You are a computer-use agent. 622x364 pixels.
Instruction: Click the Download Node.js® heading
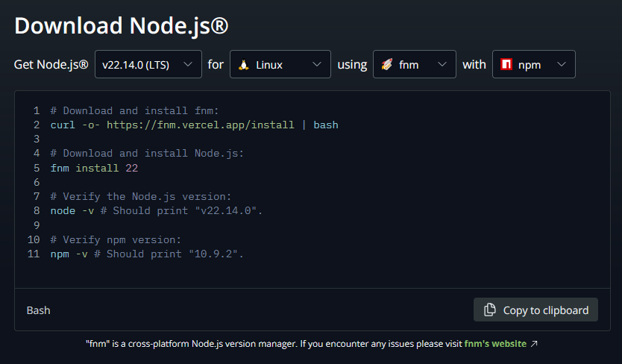coord(121,25)
